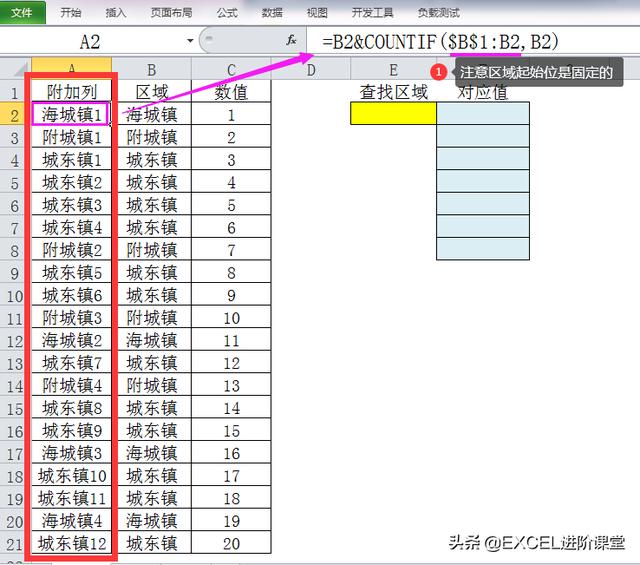Click header cell 查找区域
Image resolution: width=640 pixels, height=565 pixels.
(x=393, y=92)
